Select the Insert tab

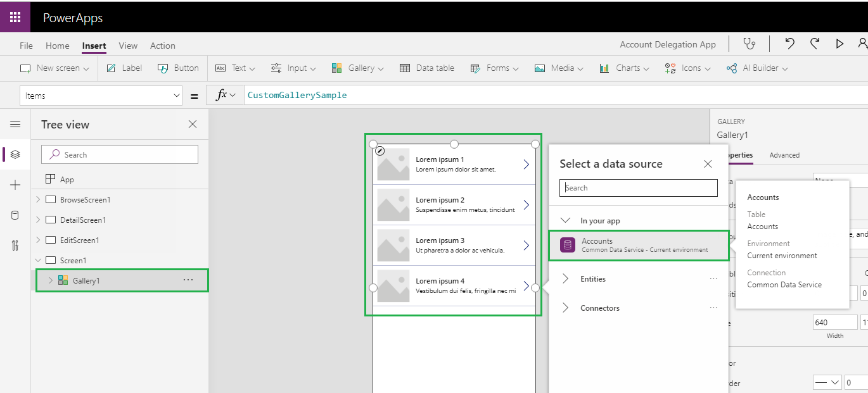click(94, 46)
